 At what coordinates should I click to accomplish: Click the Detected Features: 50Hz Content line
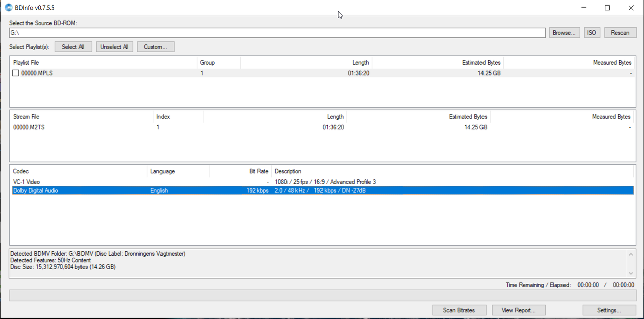click(x=50, y=260)
